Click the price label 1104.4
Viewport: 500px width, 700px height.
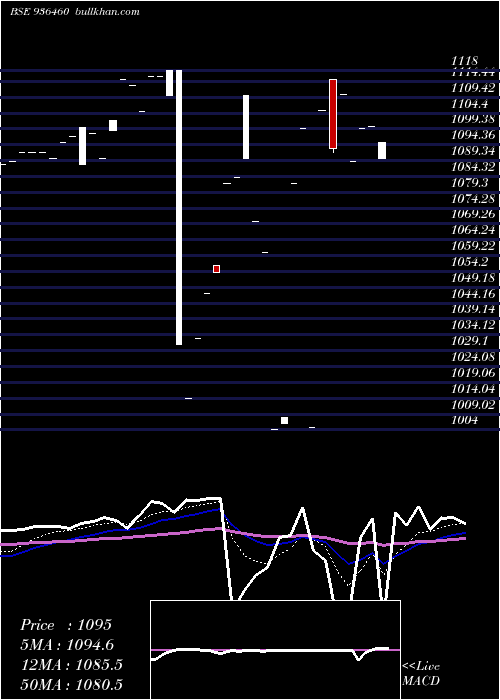(x=470, y=104)
